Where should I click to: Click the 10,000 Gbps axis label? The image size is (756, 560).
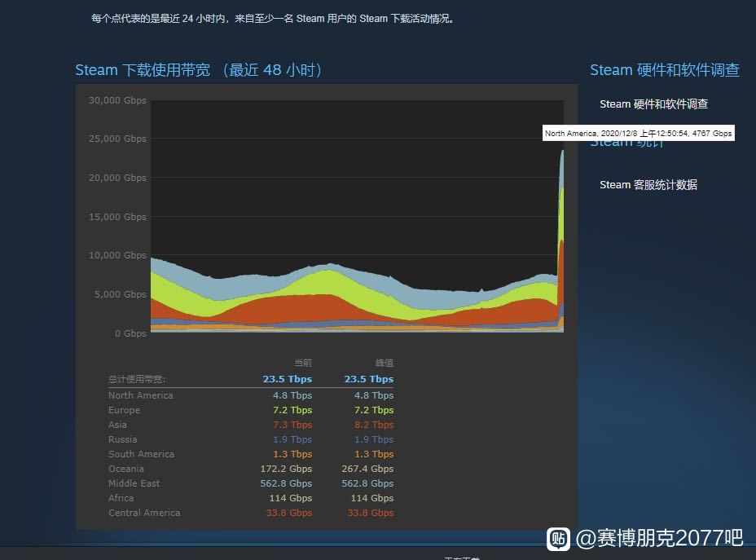coord(117,255)
